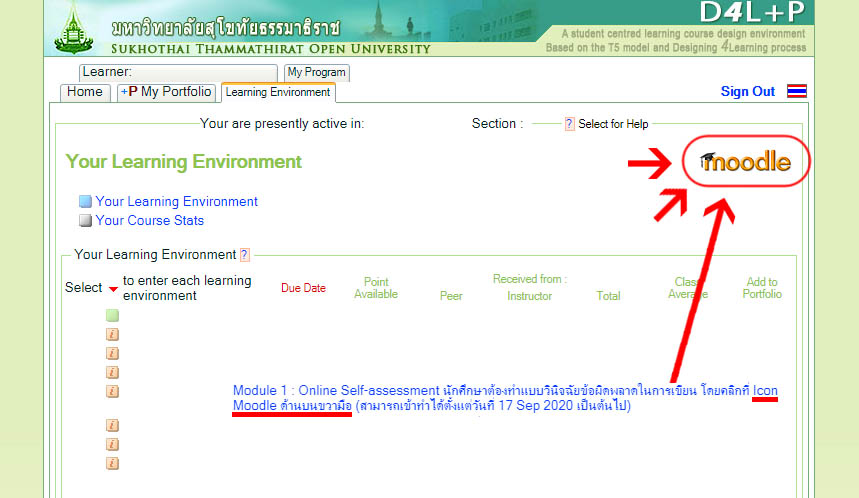The height and width of the screenshot is (498, 859).
Task: Switch to Learning Environment tab
Action: pyautogui.click(x=278, y=93)
